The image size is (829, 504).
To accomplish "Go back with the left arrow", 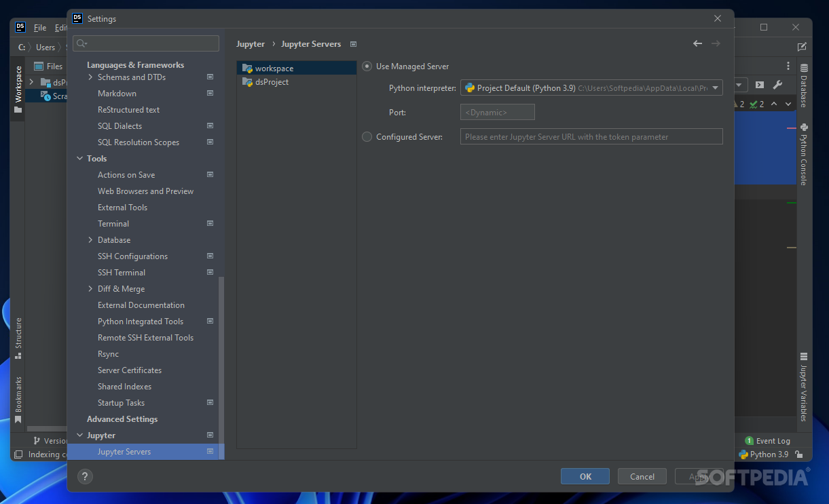I will (x=698, y=43).
